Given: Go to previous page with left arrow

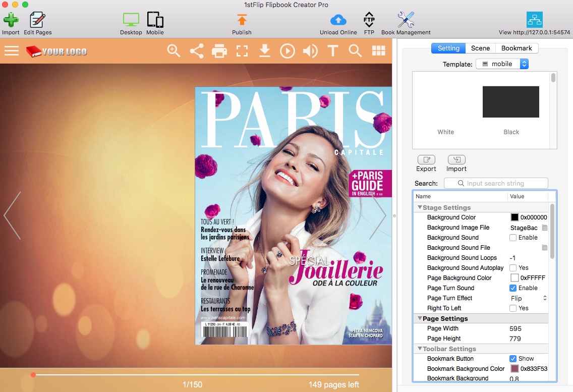Looking at the screenshot, I should pos(13,216).
